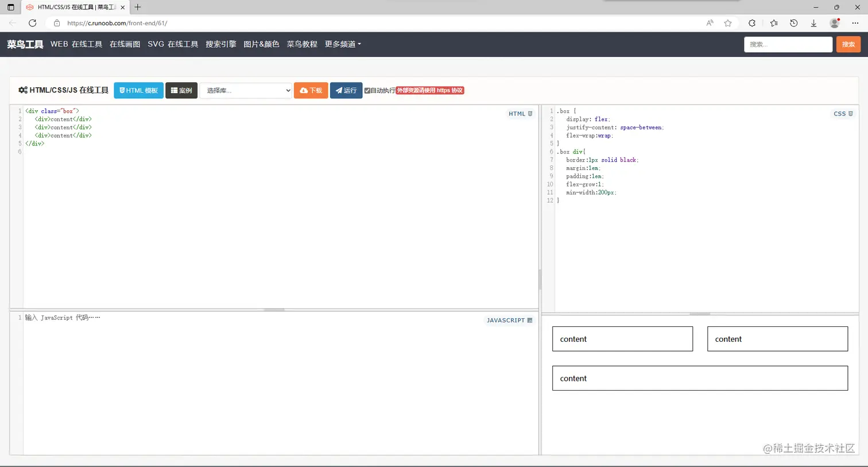Click the margin:1em CSS line
Image resolution: width=868 pixels, height=467 pixels.
tap(583, 168)
